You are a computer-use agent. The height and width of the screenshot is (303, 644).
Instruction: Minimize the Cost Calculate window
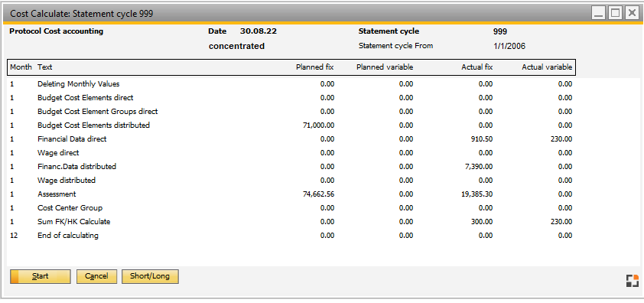pos(599,14)
